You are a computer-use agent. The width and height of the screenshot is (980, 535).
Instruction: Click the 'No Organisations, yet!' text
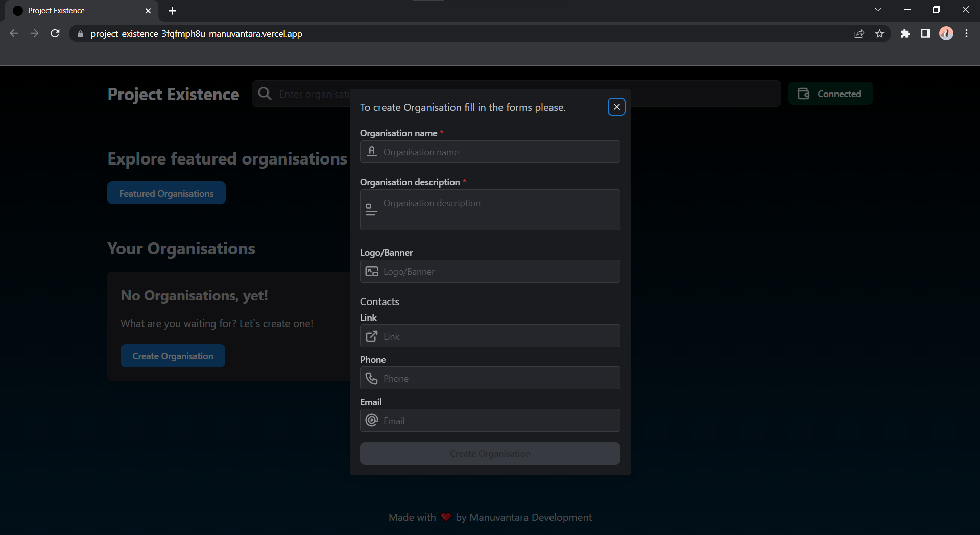(194, 296)
